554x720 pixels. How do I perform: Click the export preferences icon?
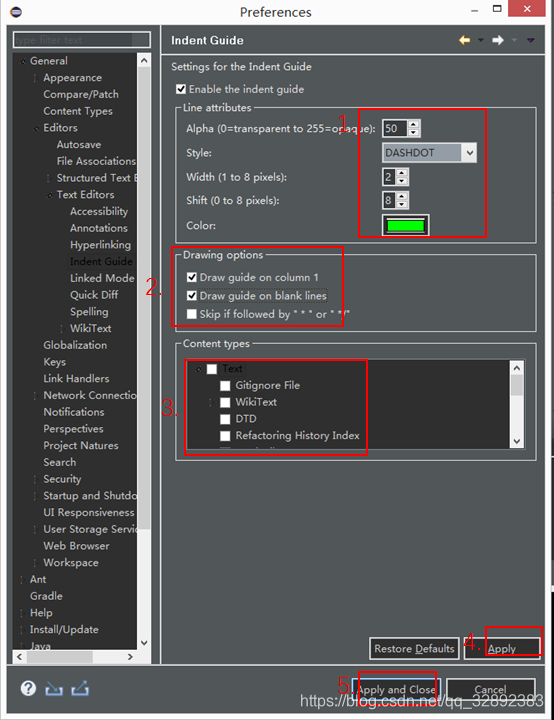pos(80,688)
